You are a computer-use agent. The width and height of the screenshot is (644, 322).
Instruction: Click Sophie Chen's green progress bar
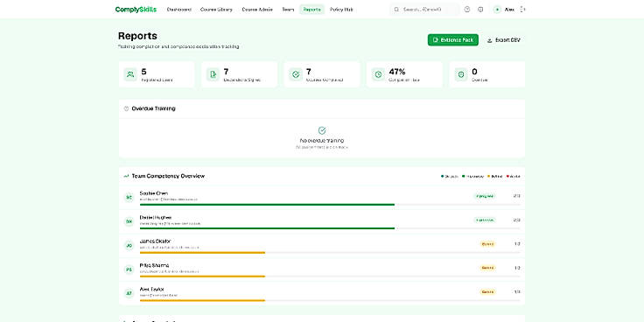(267, 205)
